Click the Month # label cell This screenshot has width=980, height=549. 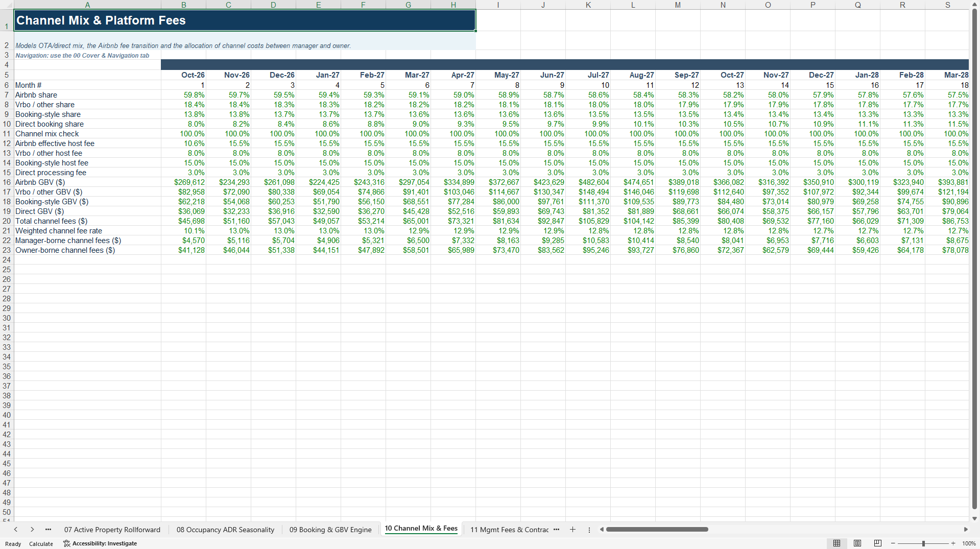(87, 85)
